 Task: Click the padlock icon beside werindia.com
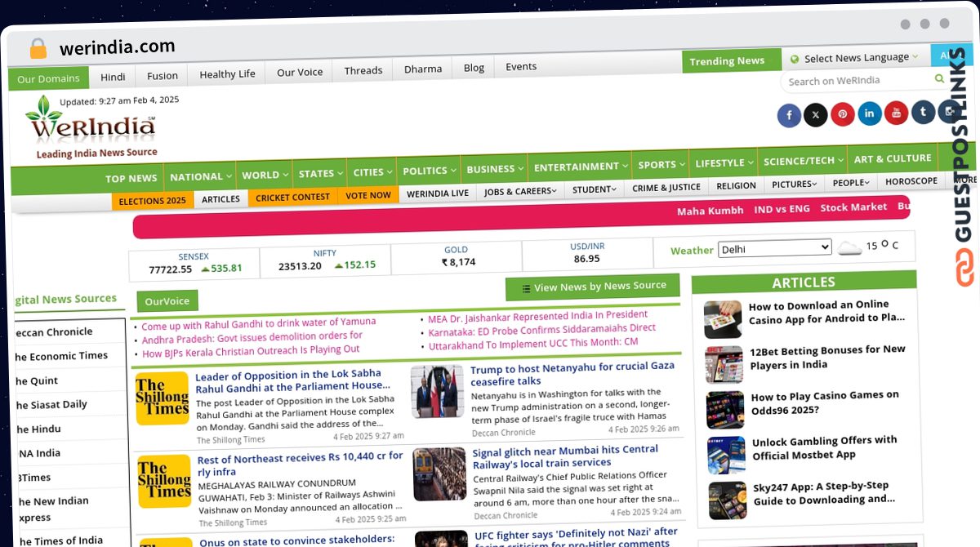(38, 48)
